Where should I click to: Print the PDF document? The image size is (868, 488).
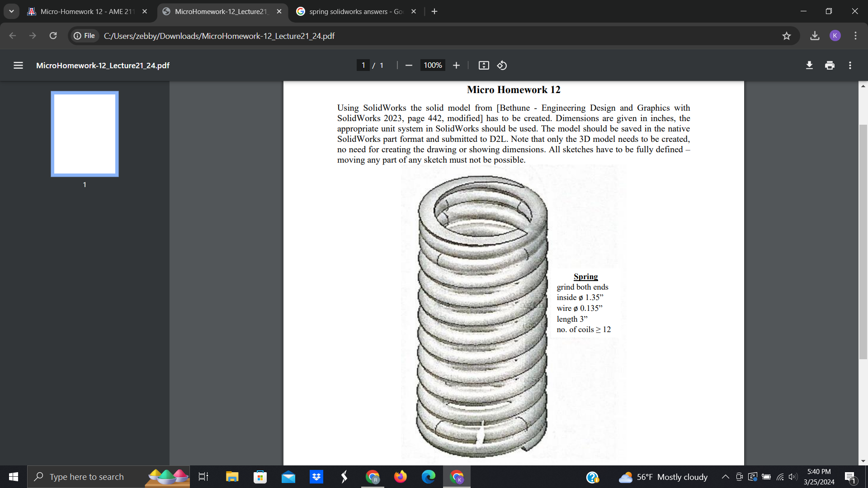coord(830,66)
